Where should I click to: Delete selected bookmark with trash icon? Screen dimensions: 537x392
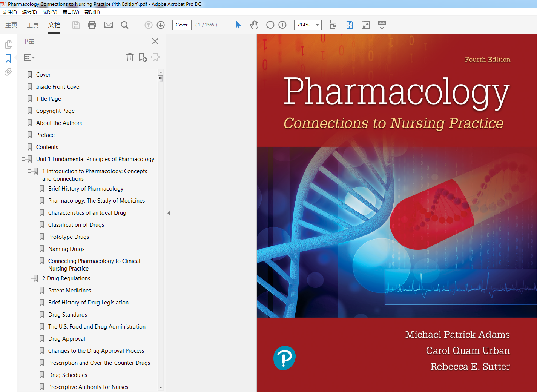(130, 57)
